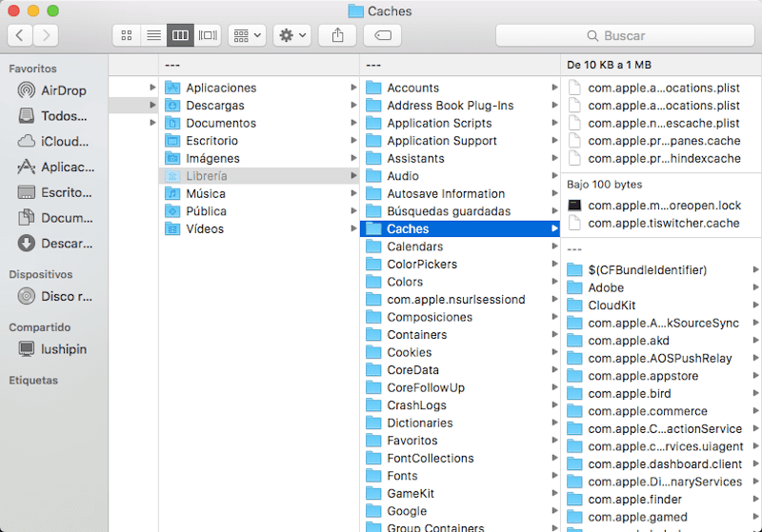Open AirDrop in the sidebar
Screen dimensions: 762x532
tap(54, 90)
